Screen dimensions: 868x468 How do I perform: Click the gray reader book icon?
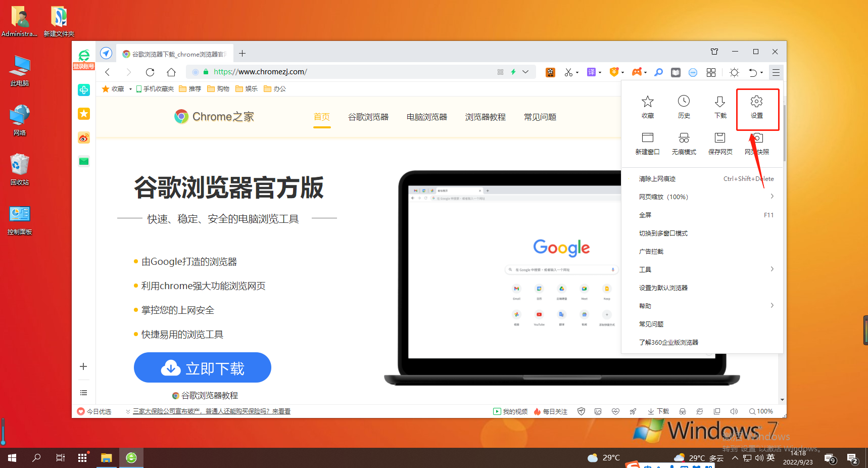click(676, 72)
